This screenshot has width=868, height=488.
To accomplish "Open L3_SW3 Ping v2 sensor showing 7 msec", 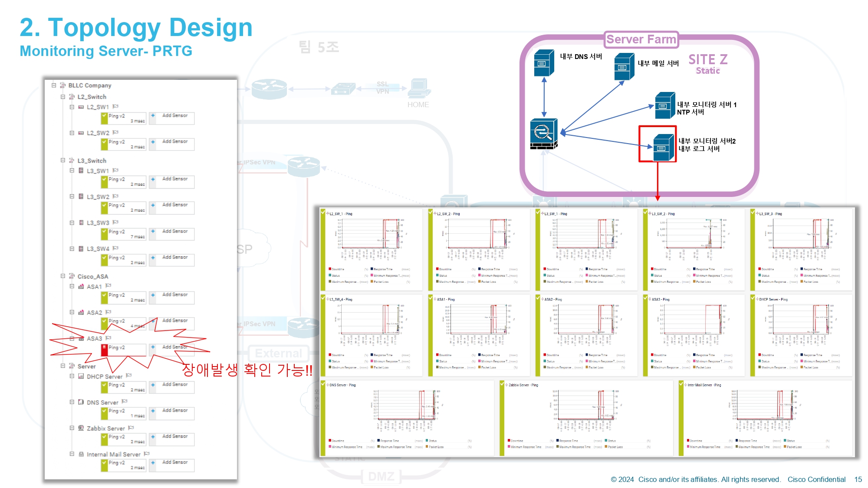I will tap(124, 234).
